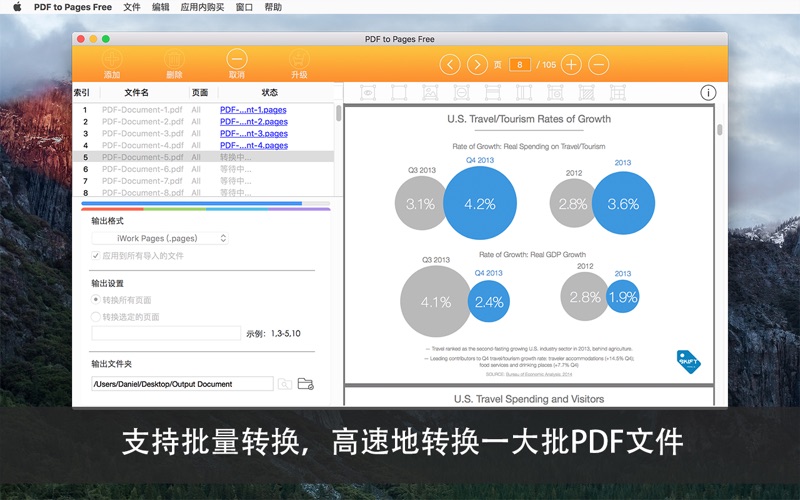800x500 pixels.
Task: Select the remove-area minus circle tool
Action: point(462,92)
